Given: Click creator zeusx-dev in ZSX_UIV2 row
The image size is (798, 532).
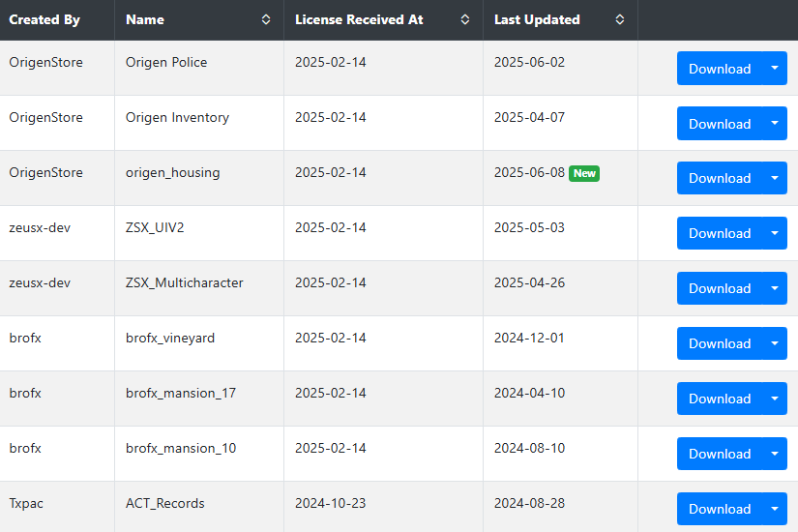Looking at the screenshot, I should [40, 227].
